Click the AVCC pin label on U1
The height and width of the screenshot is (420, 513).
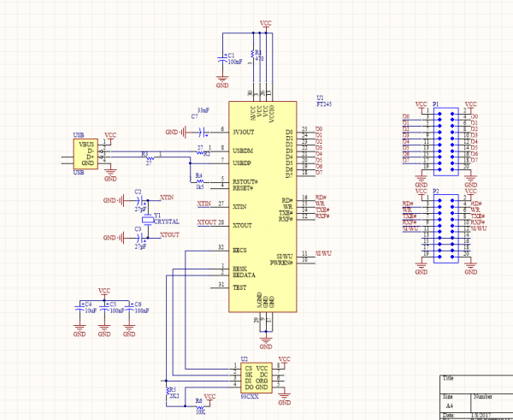click(252, 114)
